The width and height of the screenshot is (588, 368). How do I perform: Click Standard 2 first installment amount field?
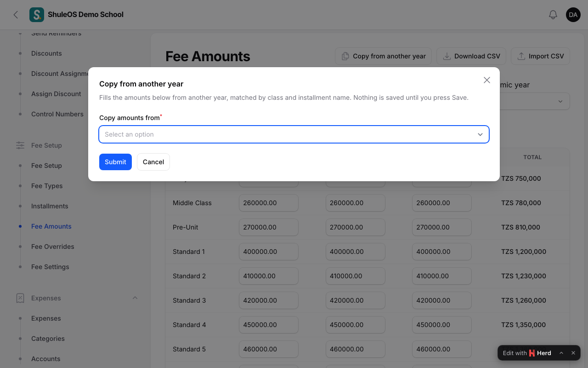[x=269, y=276]
